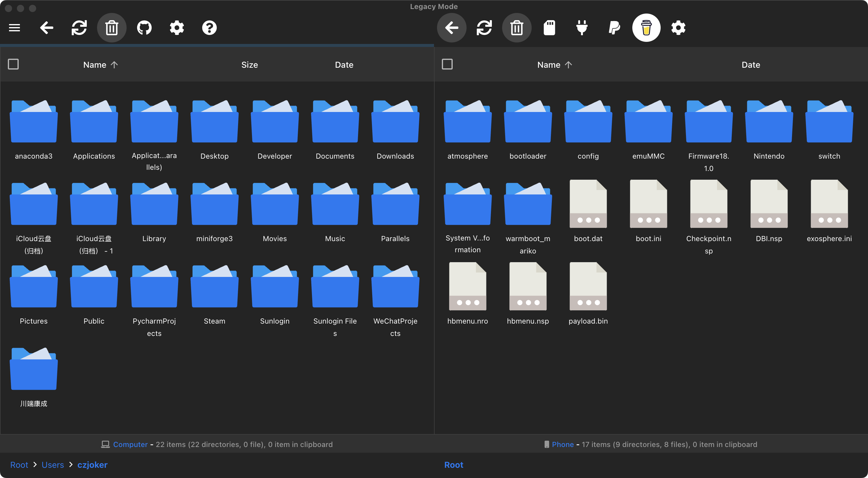This screenshot has height=478, width=868.
Task: Sort phone pane by Date column
Action: (750, 65)
